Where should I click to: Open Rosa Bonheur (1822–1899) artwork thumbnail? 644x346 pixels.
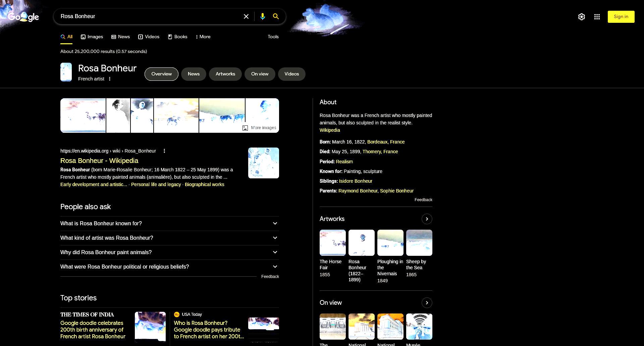click(x=362, y=243)
